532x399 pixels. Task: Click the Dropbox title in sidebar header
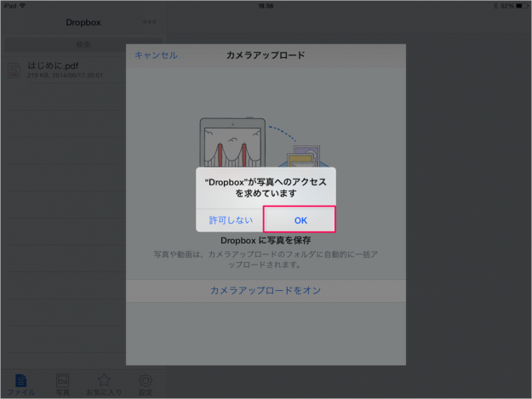pos(83,22)
